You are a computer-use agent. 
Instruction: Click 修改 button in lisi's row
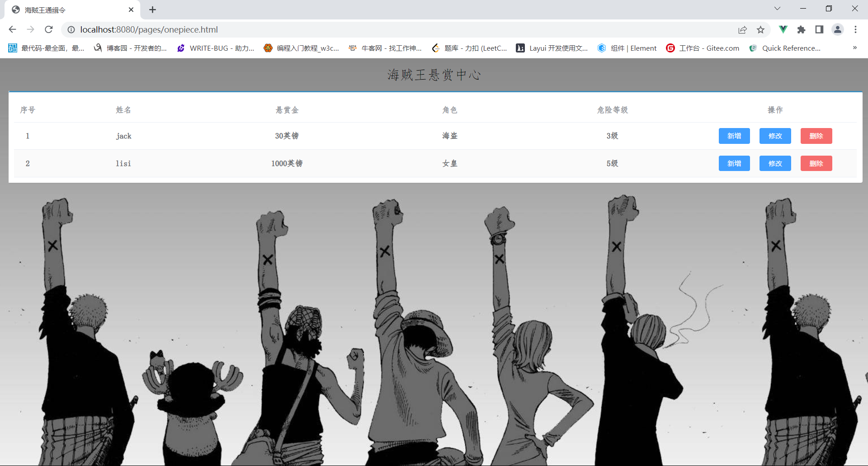point(775,163)
